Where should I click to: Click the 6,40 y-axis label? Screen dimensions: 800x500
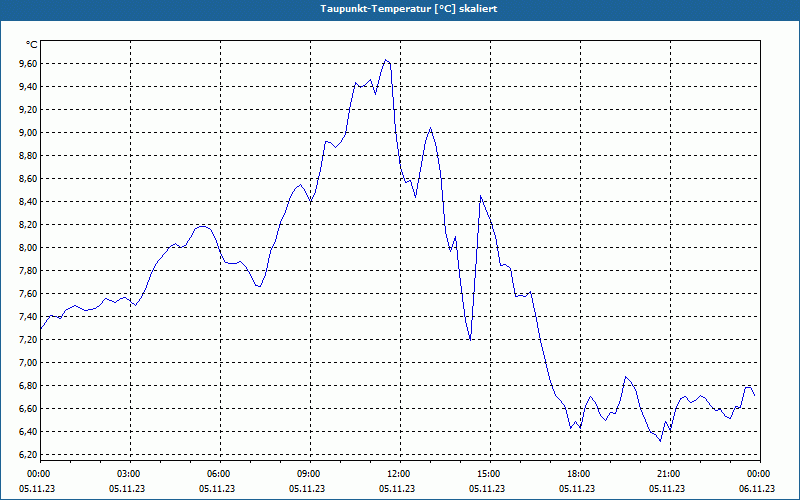pos(28,432)
